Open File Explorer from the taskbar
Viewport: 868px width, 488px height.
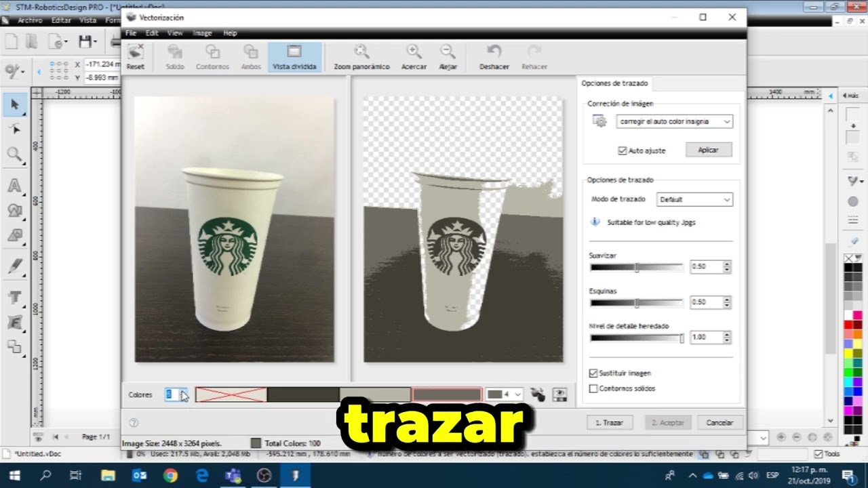tap(108, 476)
